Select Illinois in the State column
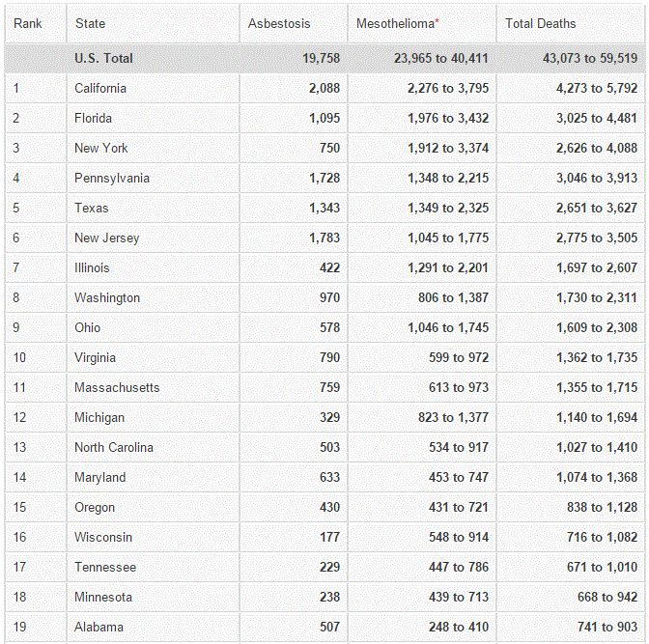Viewport: 649px width, 644px height. click(92, 267)
